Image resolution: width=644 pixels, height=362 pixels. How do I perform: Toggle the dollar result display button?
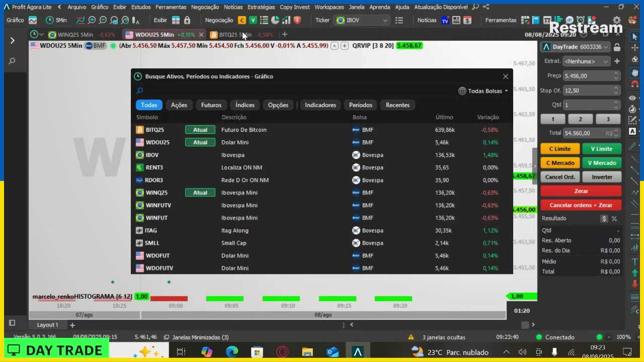[x=604, y=219]
